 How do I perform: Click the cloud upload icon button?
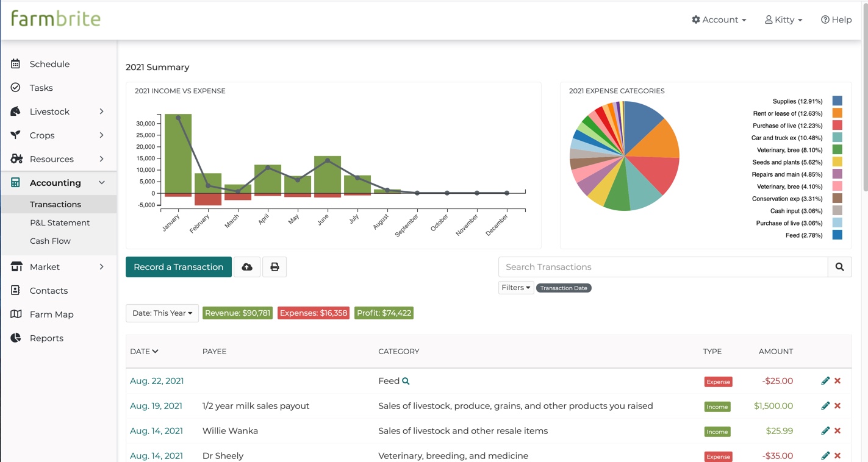click(x=247, y=267)
